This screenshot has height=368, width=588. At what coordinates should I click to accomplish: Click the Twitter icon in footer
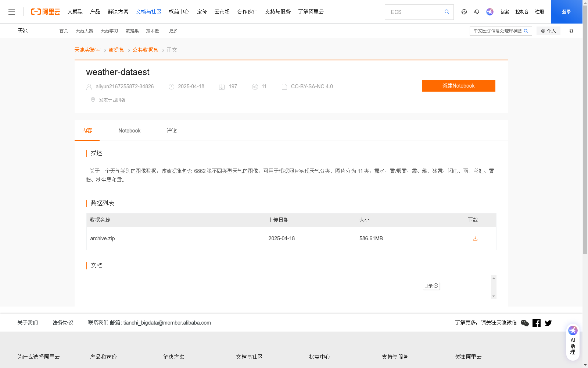pos(548,323)
